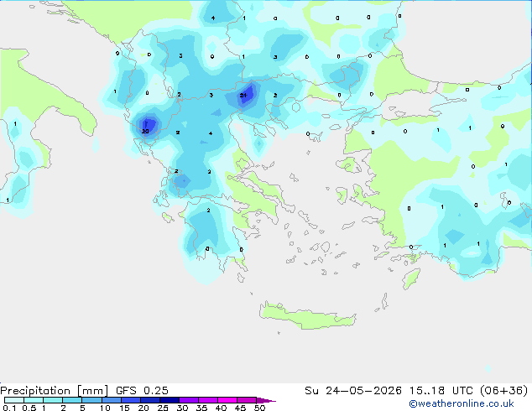This screenshot has height=411, width=532.
Task: Click the 1–2 mm legend color swatch
Action: click(53, 400)
